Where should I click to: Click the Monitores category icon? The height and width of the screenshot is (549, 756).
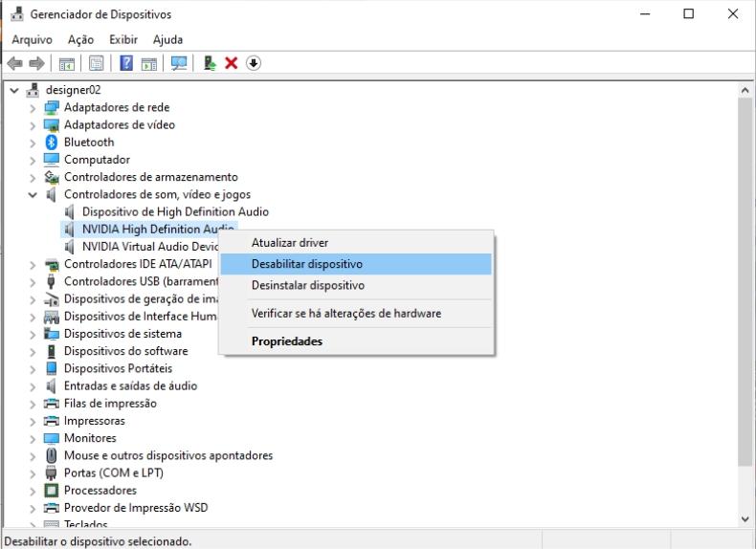point(51,438)
